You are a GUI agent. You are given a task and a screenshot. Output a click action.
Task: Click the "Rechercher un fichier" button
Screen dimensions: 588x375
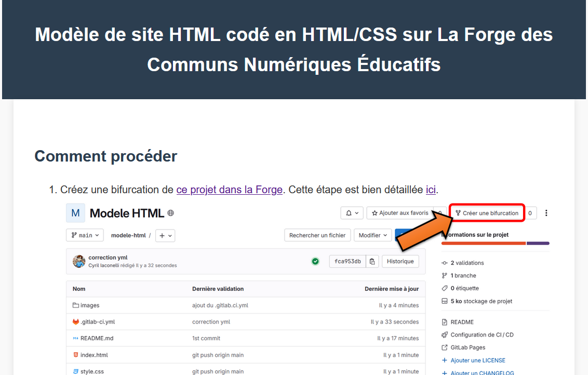click(x=317, y=235)
